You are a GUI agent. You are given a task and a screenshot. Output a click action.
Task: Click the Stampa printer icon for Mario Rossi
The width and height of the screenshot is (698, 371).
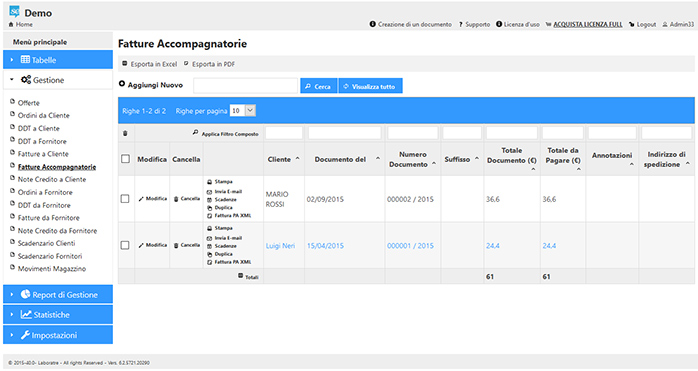tap(209, 182)
